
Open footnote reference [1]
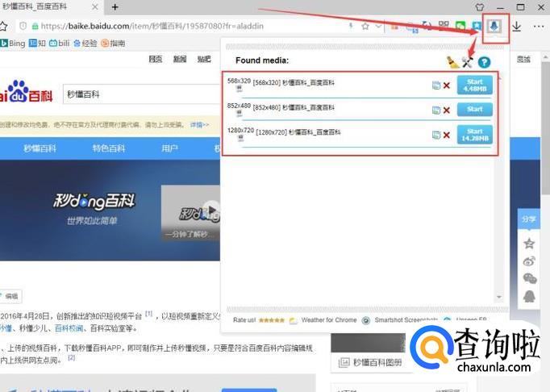pyautogui.click(x=149, y=313)
